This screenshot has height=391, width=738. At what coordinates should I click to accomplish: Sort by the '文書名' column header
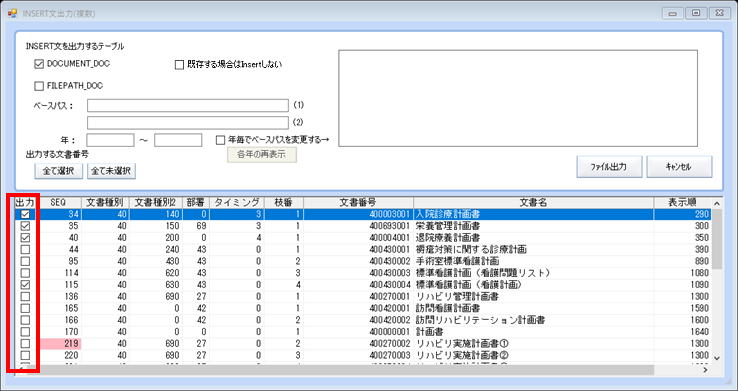(x=534, y=202)
